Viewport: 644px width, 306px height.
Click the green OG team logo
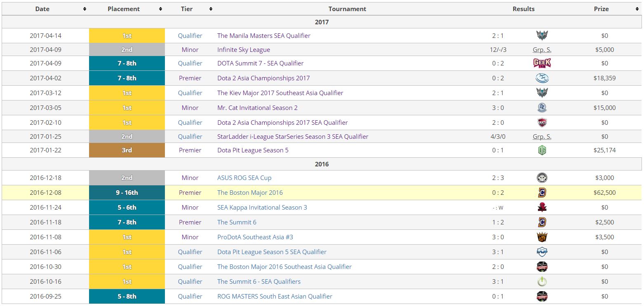point(542,150)
